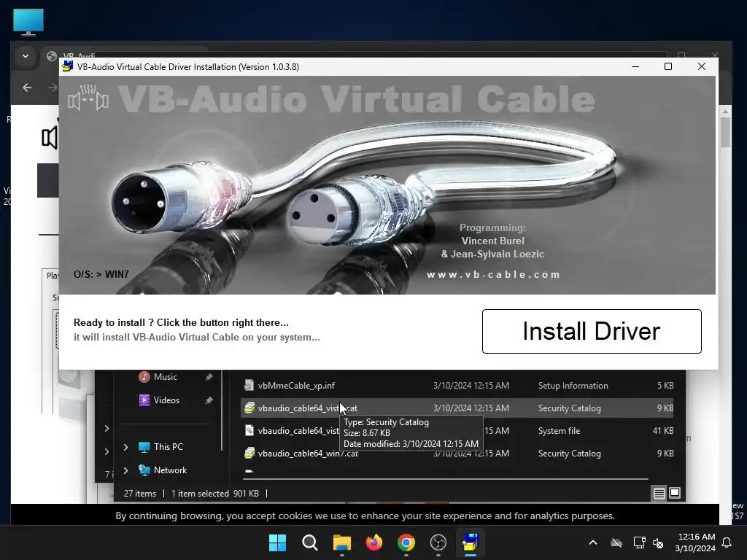Click the vbaudio_cable64_win7.cat file icon
Viewport: 747px width, 560px height.
pyautogui.click(x=249, y=453)
